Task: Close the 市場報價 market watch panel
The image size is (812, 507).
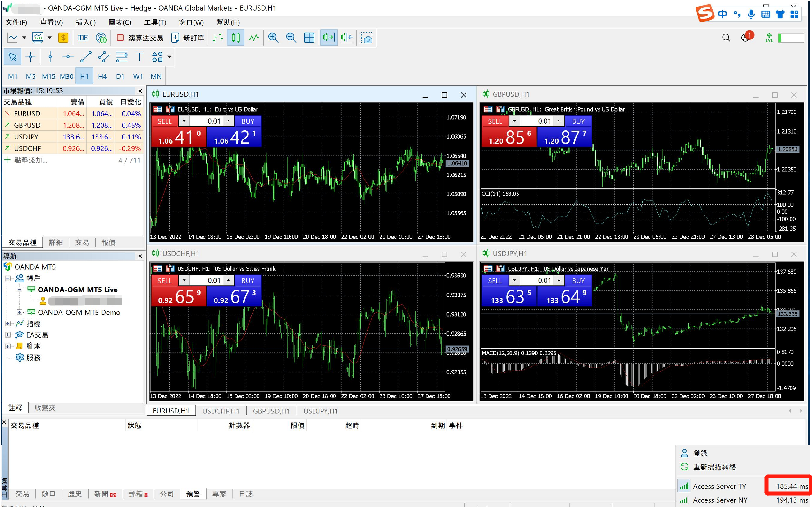Action: click(140, 91)
